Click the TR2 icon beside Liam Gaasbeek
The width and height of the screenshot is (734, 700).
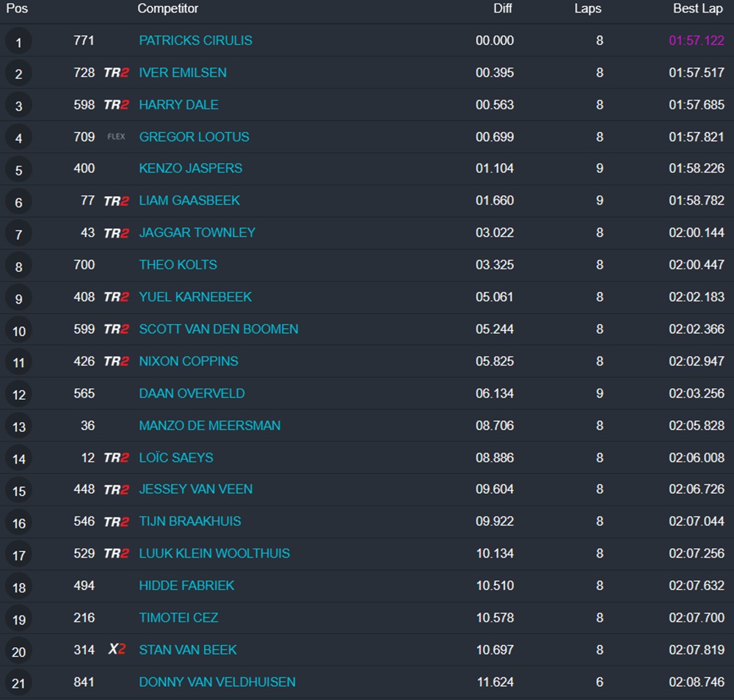tap(116, 200)
